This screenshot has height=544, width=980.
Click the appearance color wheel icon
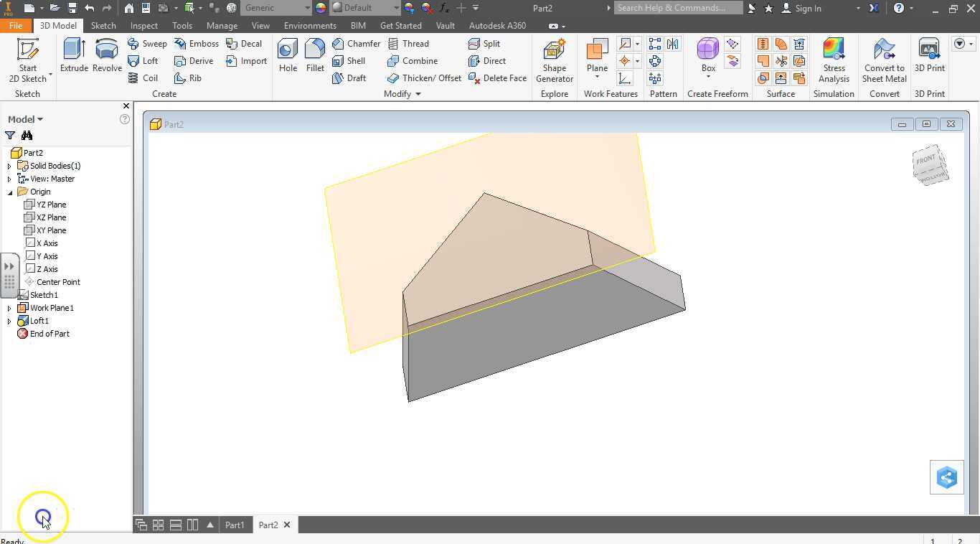321,8
